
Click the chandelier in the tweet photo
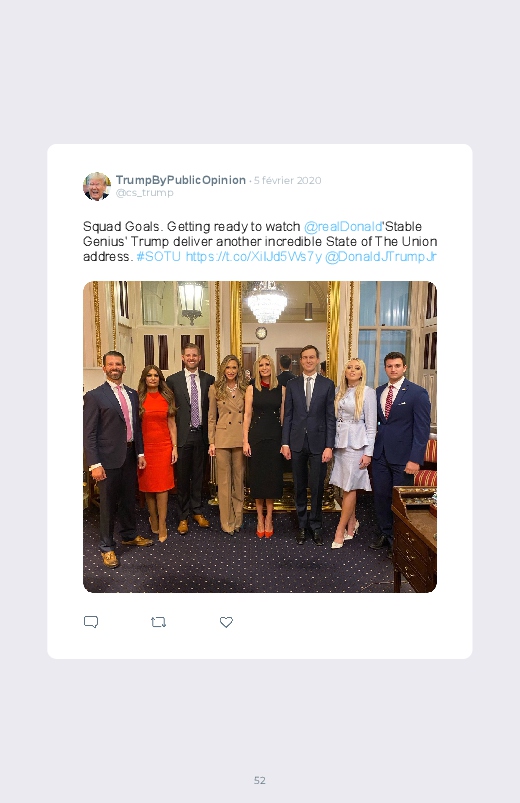tap(266, 302)
